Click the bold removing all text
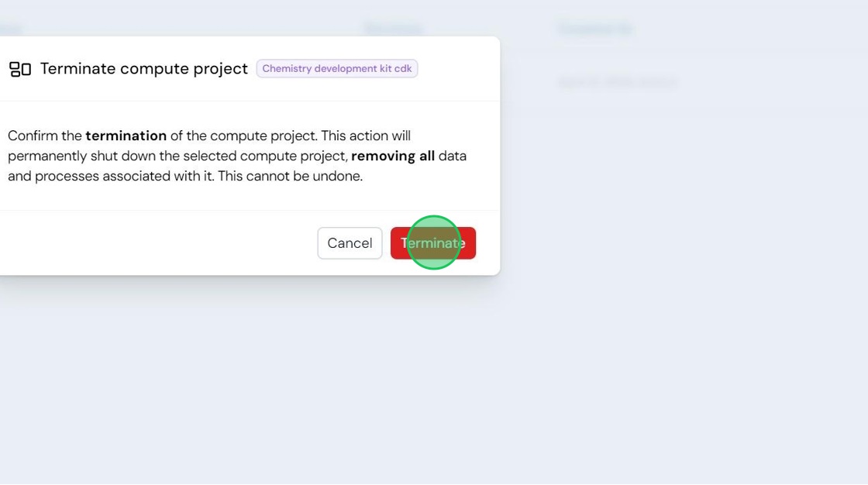This screenshot has height=485, width=868. pyautogui.click(x=393, y=157)
